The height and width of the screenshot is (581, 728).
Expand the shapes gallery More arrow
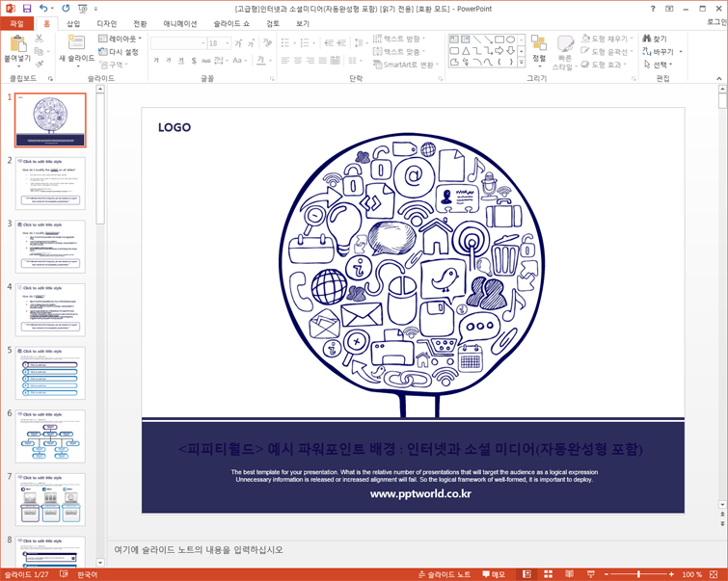click(x=522, y=63)
